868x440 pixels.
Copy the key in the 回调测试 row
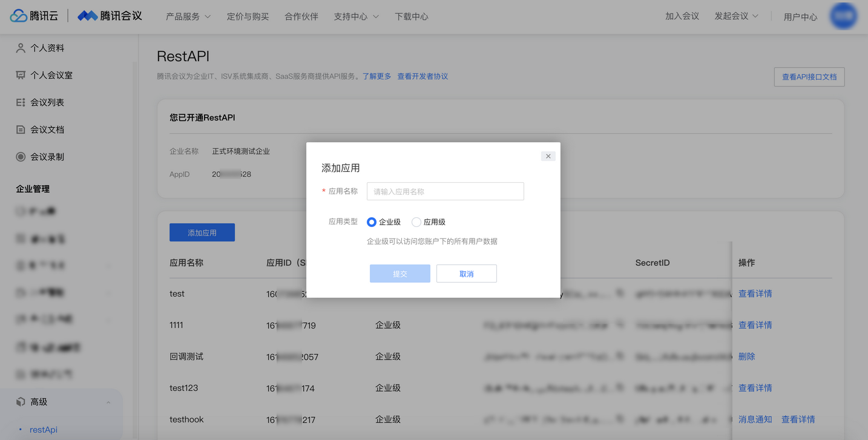620,356
